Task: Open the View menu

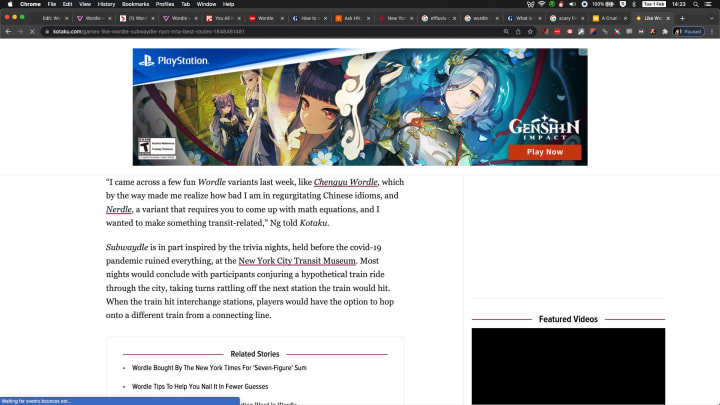Action: [x=85, y=4]
